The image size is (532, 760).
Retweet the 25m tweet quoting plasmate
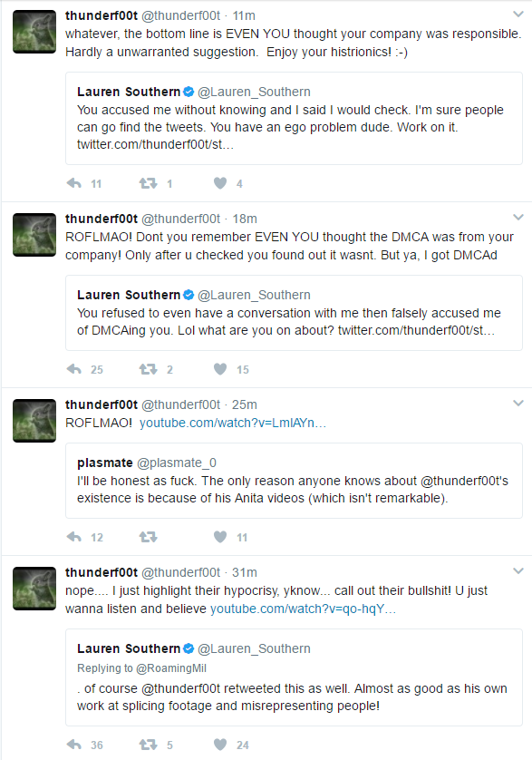148,537
